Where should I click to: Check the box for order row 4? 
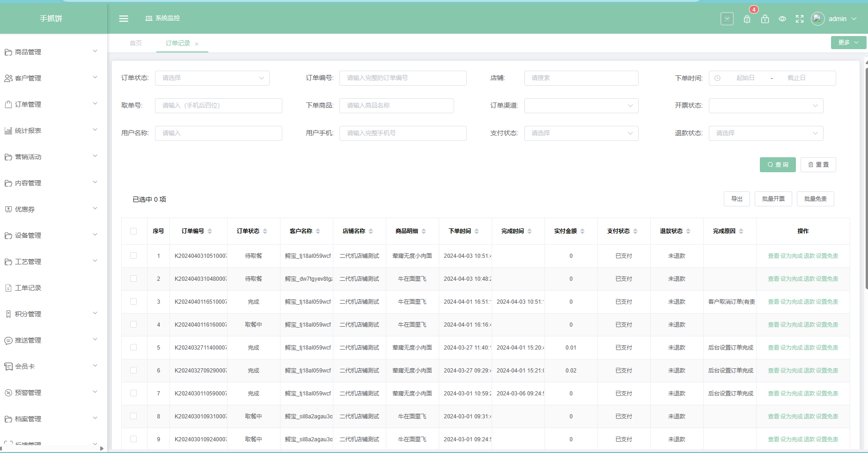pos(133,324)
